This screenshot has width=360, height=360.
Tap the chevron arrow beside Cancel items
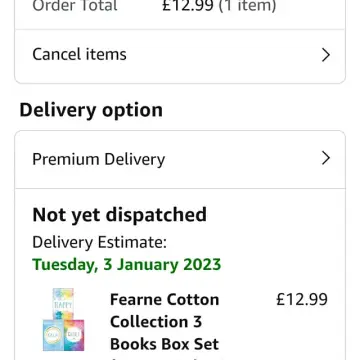(x=326, y=55)
